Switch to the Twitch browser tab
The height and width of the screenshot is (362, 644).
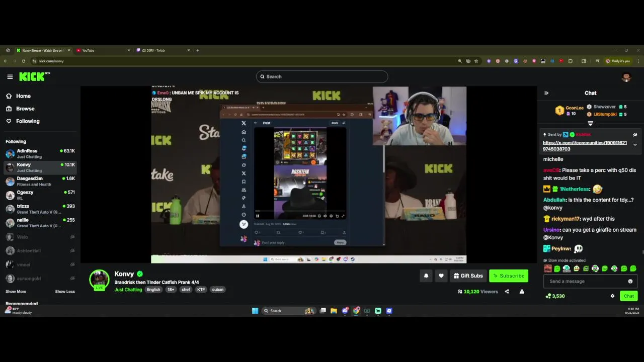point(164,50)
